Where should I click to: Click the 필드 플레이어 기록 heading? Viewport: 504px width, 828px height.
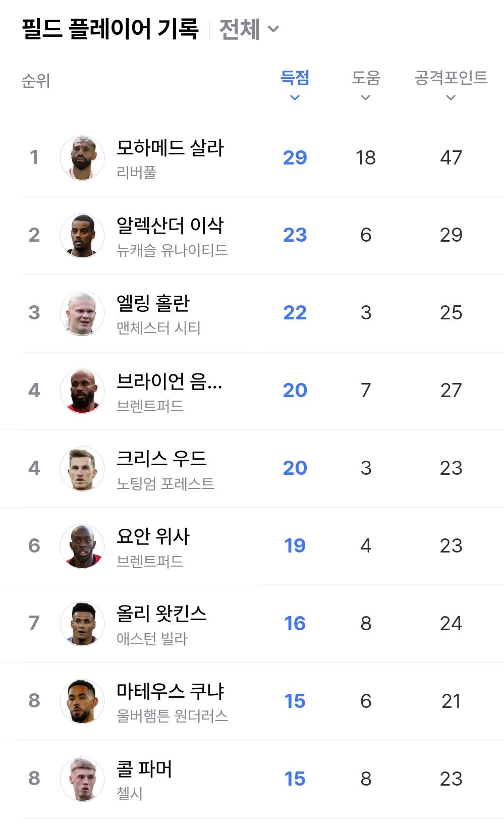click(x=110, y=29)
